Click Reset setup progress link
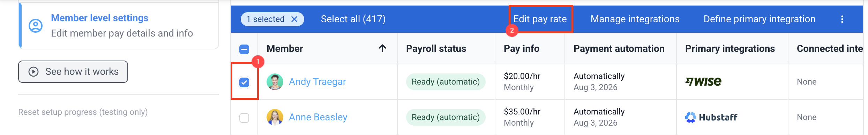Screen dimensions: 868x135 click(x=83, y=112)
